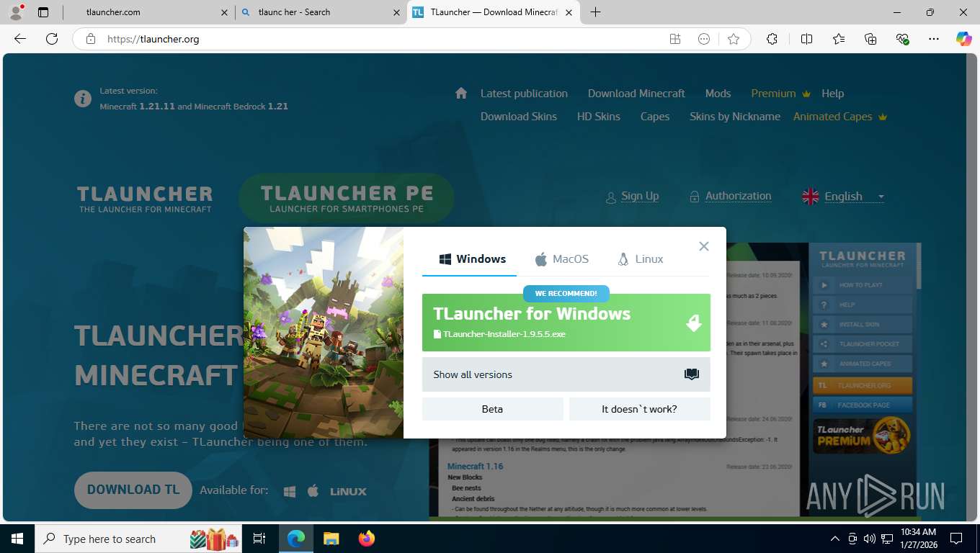Open Download Skins menu item
Viewport: 980px width, 553px height.
tap(519, 117)
